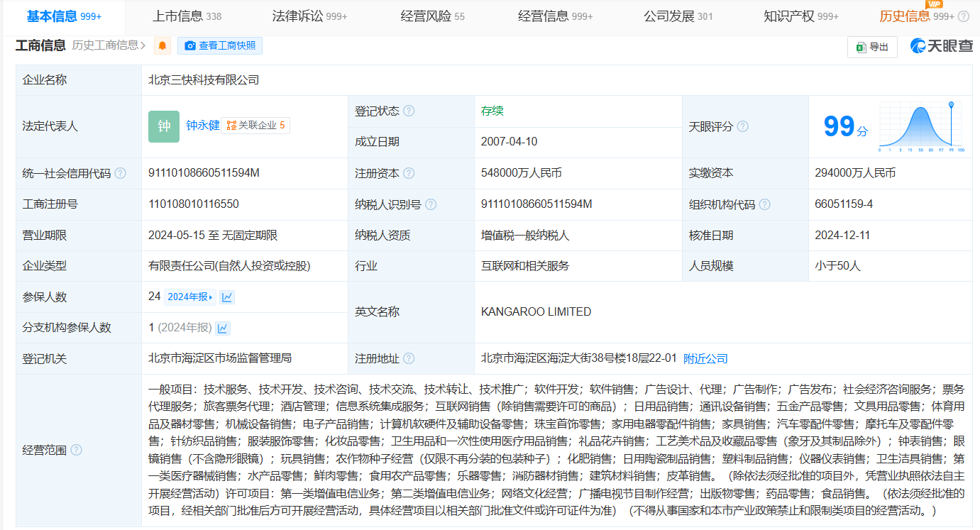This screenshot has width=980, height=530.
Task: Switch to the 法律诉讼 tab
Action: coord(309,16)
